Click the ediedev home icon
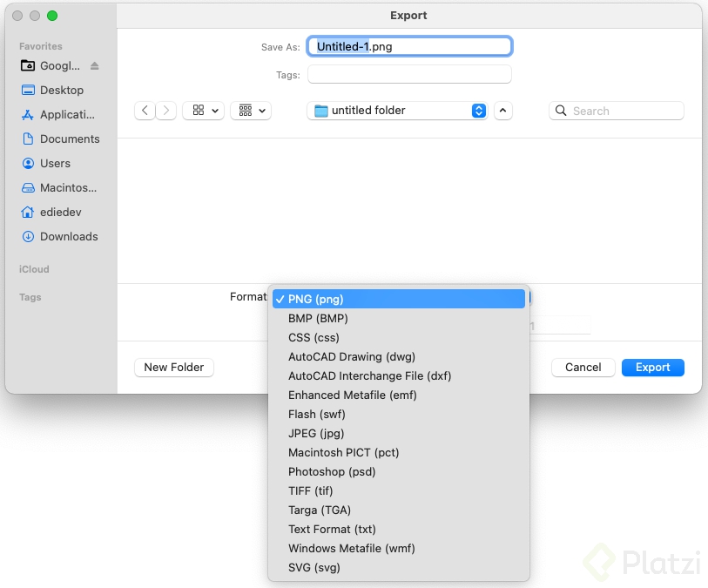Screen dimensions: 708x588 point(28,212)
